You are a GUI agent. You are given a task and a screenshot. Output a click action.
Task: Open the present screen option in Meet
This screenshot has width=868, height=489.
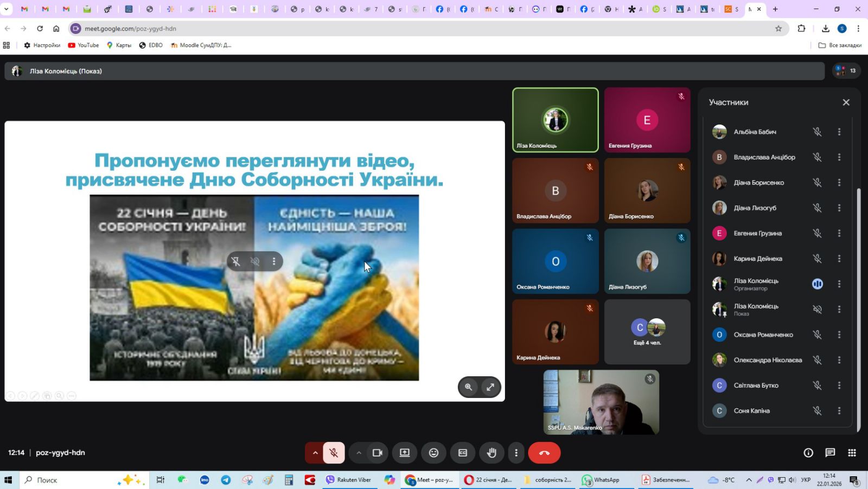[405, 453]
